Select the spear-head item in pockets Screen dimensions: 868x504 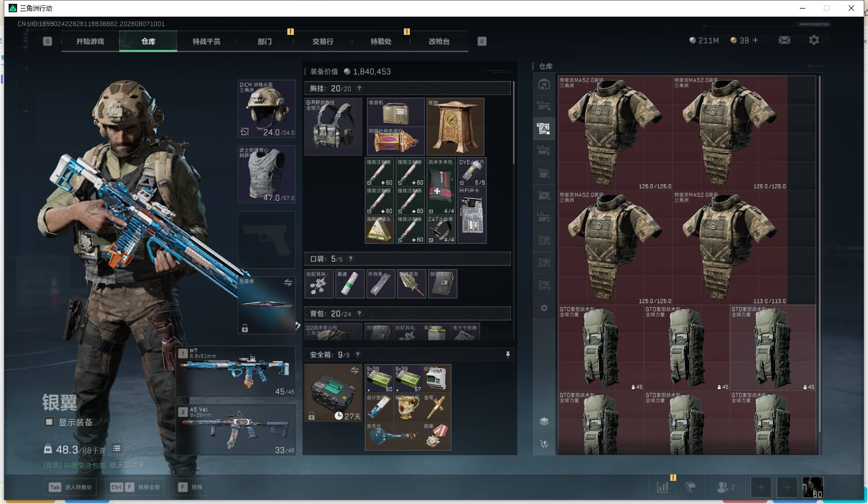pyautogui.click(x=411, y=284)
